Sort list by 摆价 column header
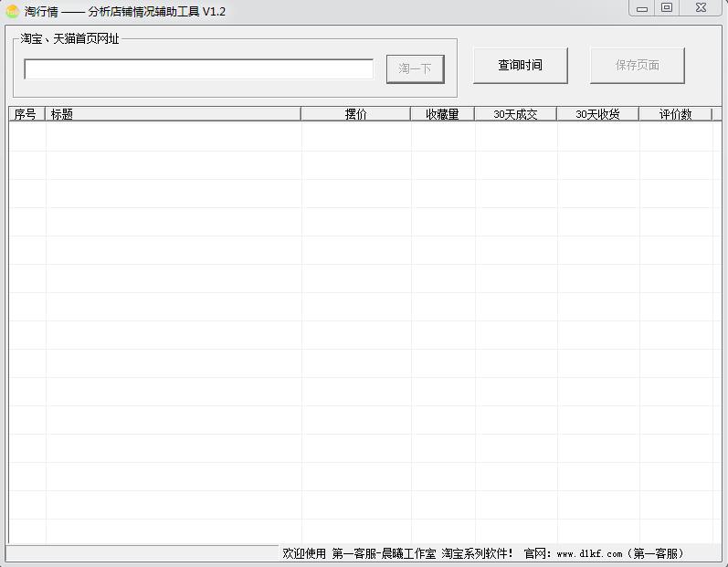Viewport: 728px width, 567px height. (355, 114)
